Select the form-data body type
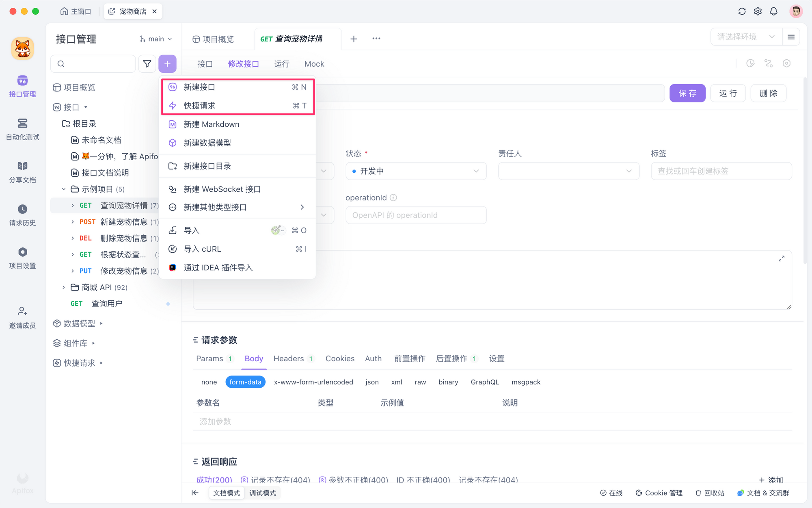812x508 pixels. pos(245,382)
